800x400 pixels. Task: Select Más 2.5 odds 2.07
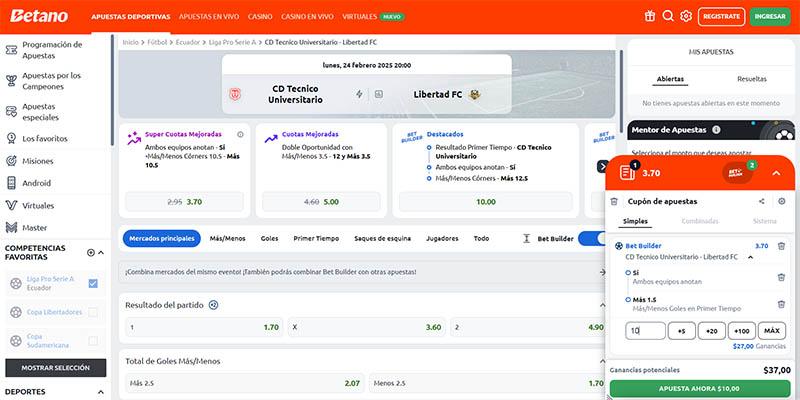[245, 383]
